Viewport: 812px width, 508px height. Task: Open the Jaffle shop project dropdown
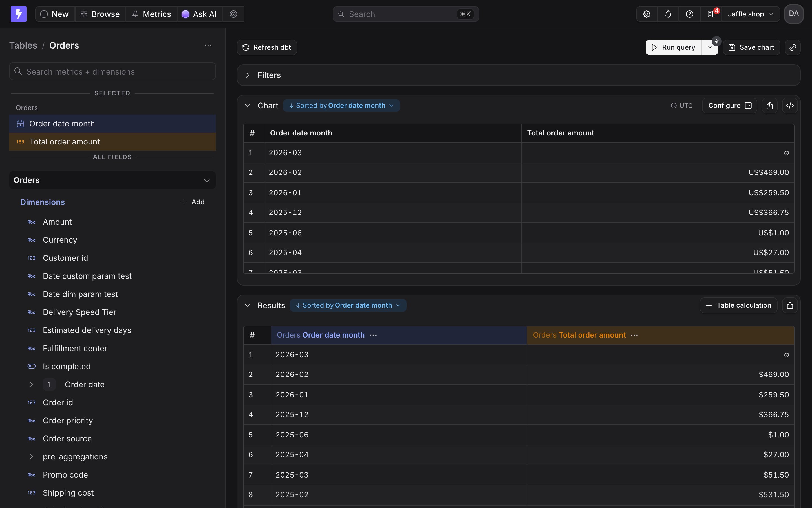point(750,14)
